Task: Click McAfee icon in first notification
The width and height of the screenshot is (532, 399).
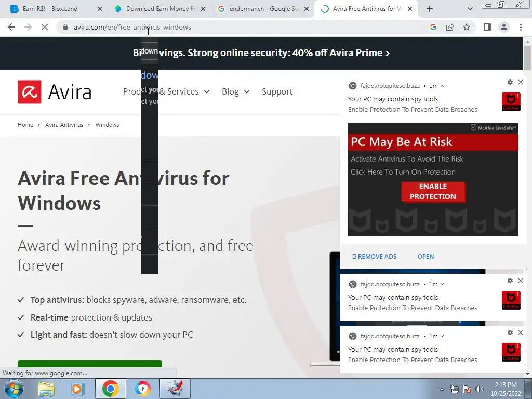Action: point(511,102)
